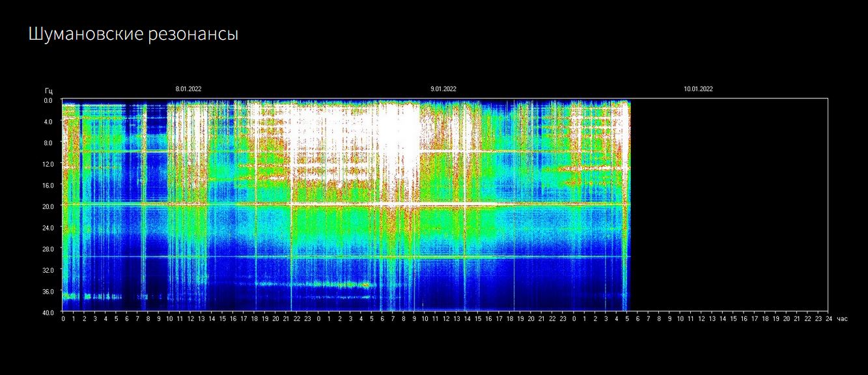Click the 16.0 frequency axis value
The width and height of the screenshot is (868, 375).
(x=47, y=185)
